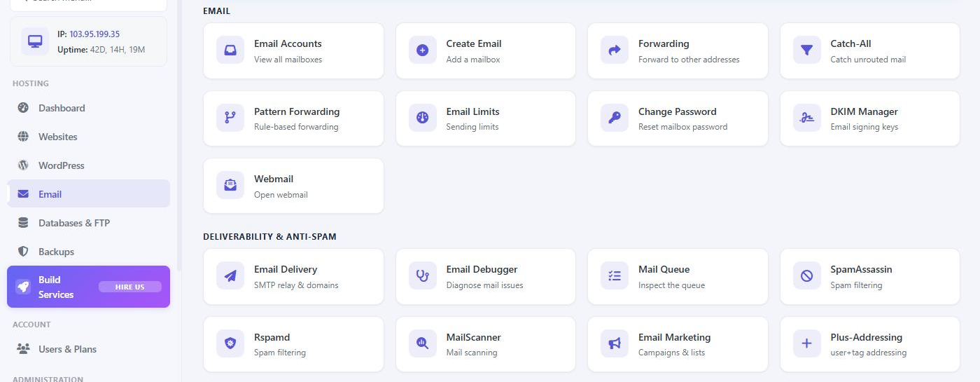Click the Change Password key icon
This screenshot has height=382, width=980.
(615, 118)
